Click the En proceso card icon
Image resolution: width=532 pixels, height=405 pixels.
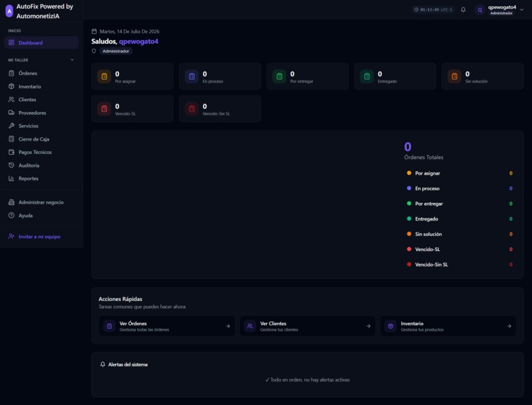(192, 76)
